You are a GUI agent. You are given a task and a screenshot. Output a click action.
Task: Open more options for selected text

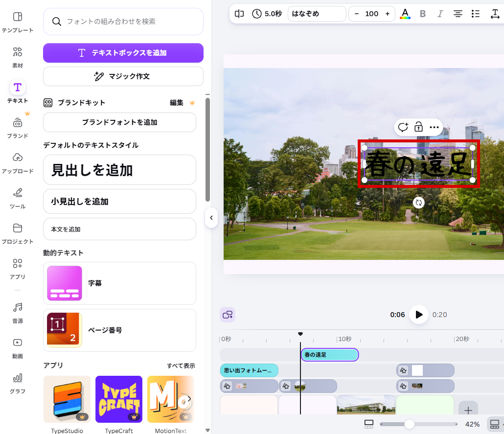434,127
